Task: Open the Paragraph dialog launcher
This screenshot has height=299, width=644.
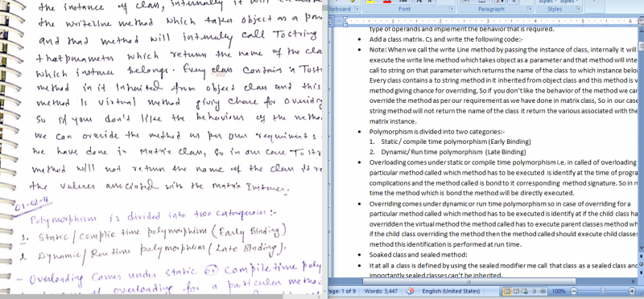Action: coord(530,9)
